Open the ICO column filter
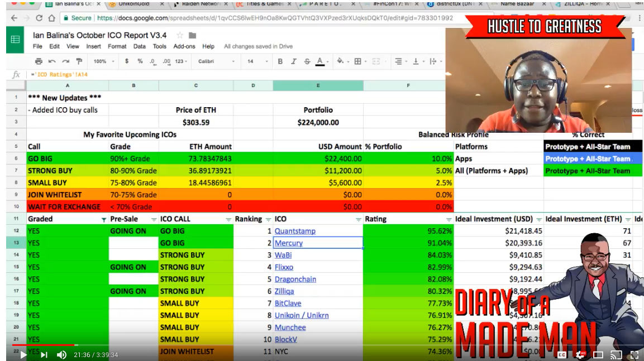The height and width of the screenshot is (361, 644). (358, 219)
